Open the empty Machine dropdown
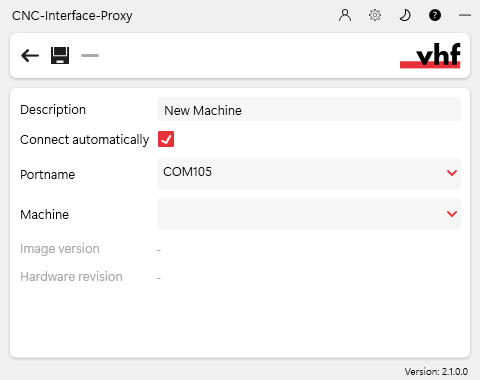 [309, 214]
